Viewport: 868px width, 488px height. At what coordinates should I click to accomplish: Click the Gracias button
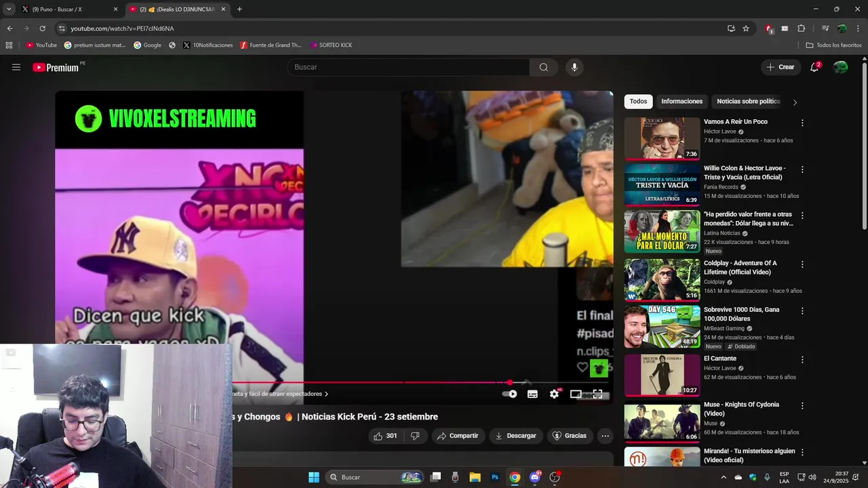[x=570, y=436]
